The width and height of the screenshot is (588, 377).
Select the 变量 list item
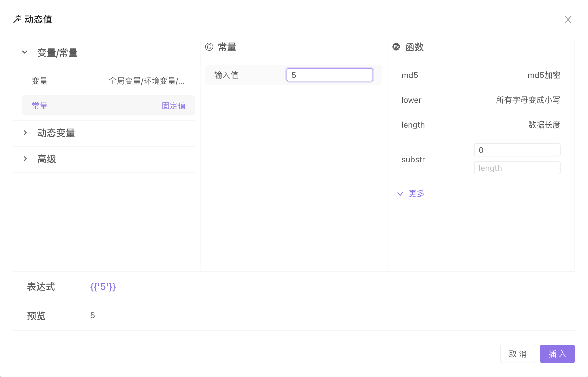point(108,81)
